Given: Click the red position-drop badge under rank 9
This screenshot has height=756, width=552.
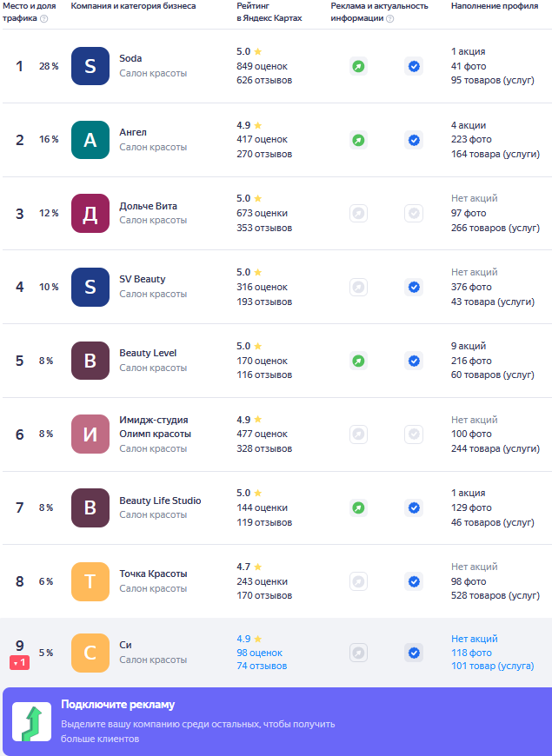Looking at the screenshot, I should pos(19,663).
